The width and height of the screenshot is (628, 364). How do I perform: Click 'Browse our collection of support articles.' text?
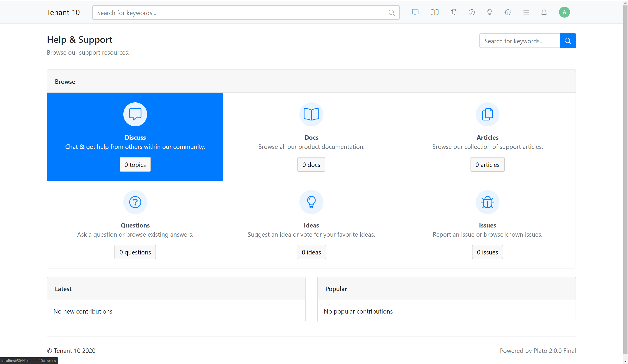488,147
